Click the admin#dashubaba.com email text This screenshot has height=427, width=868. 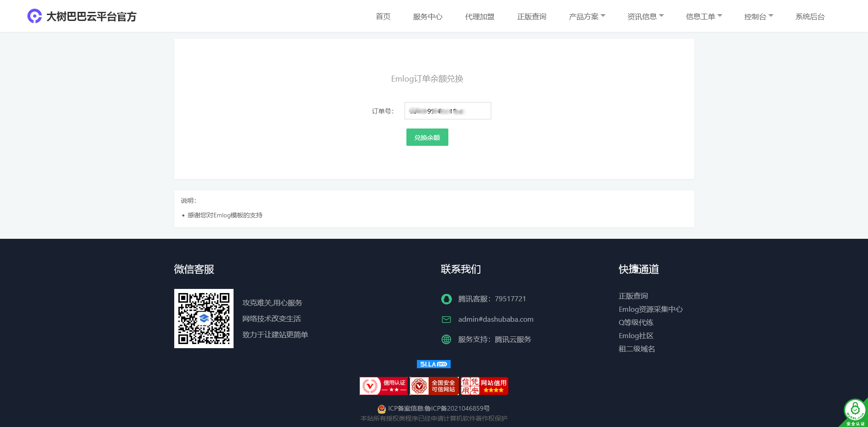pos(496,319)
